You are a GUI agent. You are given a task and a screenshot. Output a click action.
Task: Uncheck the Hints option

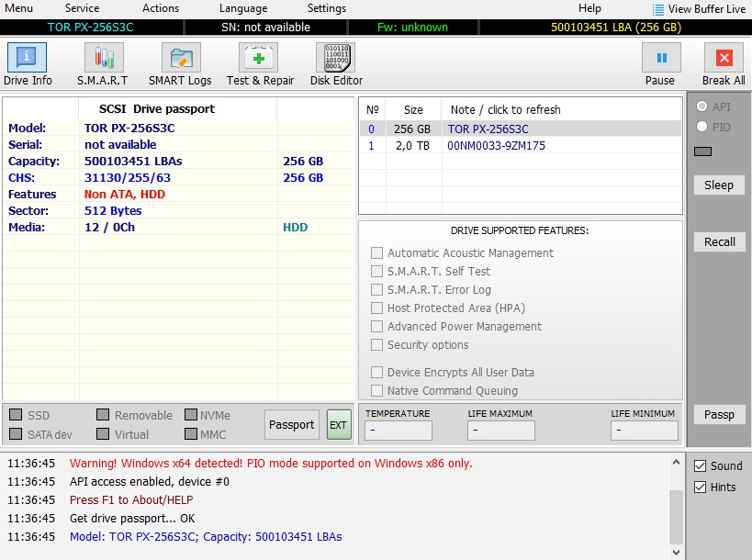[701, 487]
